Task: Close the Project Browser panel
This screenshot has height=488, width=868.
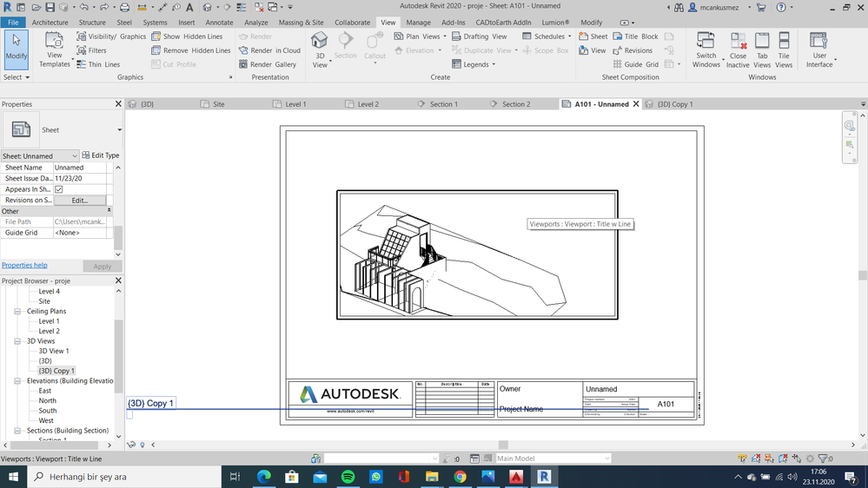Action: [x=118, y=280]
